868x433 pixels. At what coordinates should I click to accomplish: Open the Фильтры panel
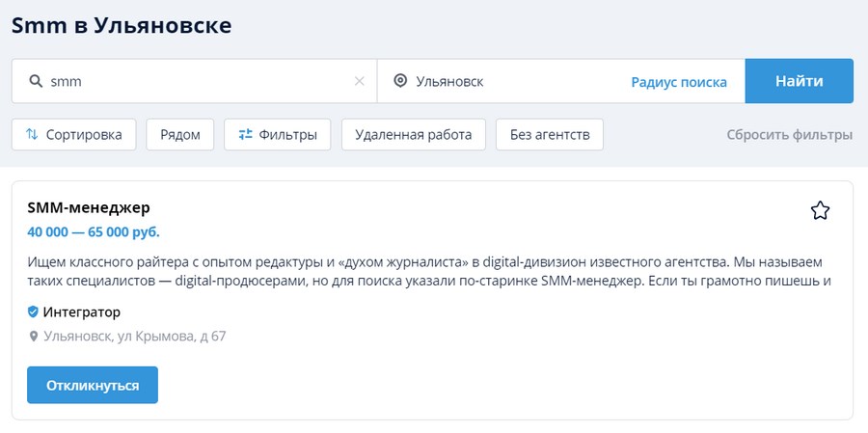(278, 135)
